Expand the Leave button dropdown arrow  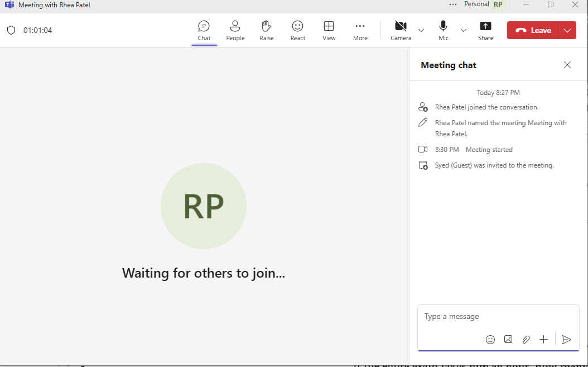point(568,30)
